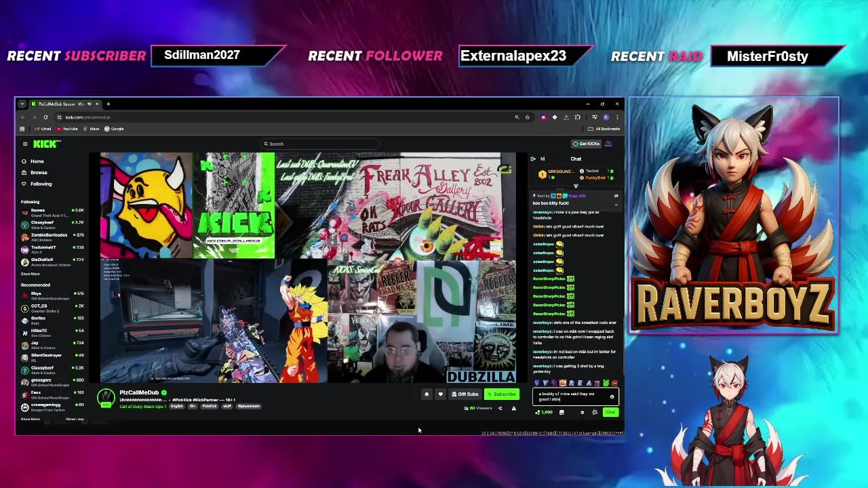The height and width of the screenshot is (488, 868).
Task: Open the YouTube bookmark
Action: click(67, 129)
